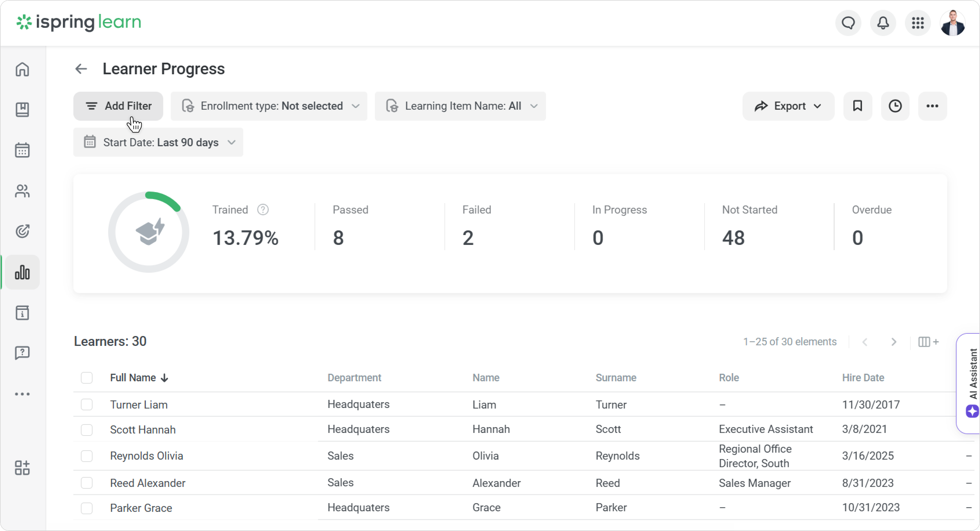Check the Reynolds Olivia row checkbox
Image resolution: width=980 pixels, height=531 pixels.
click(x=87, y=456)
